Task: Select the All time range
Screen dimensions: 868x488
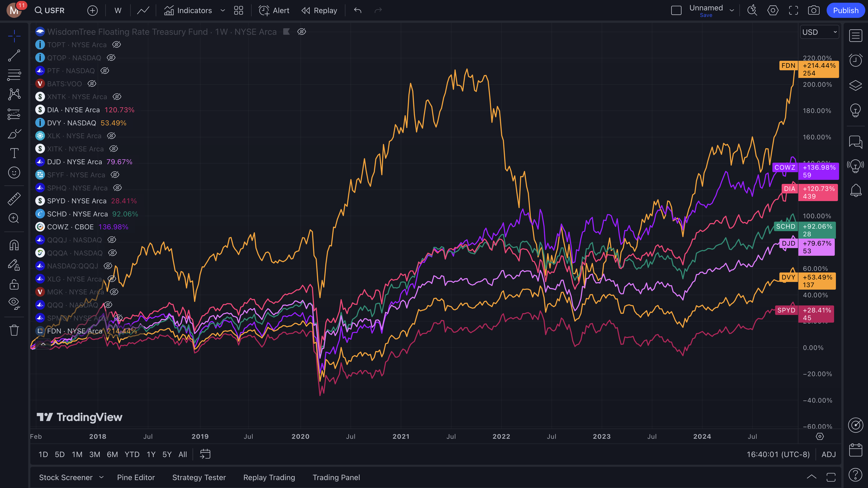Action: [183, 454]
